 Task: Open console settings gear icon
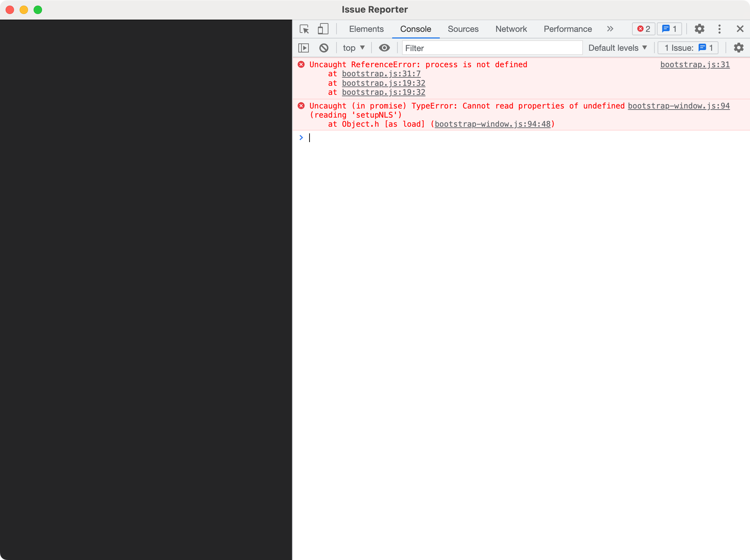pyautogui.click(x=738, y=48)
